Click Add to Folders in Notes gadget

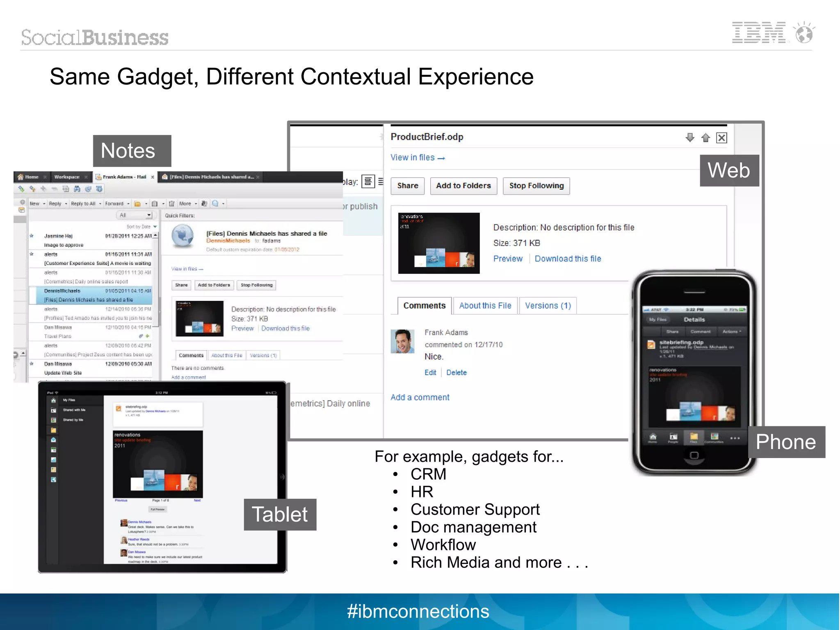pos(214,285)
